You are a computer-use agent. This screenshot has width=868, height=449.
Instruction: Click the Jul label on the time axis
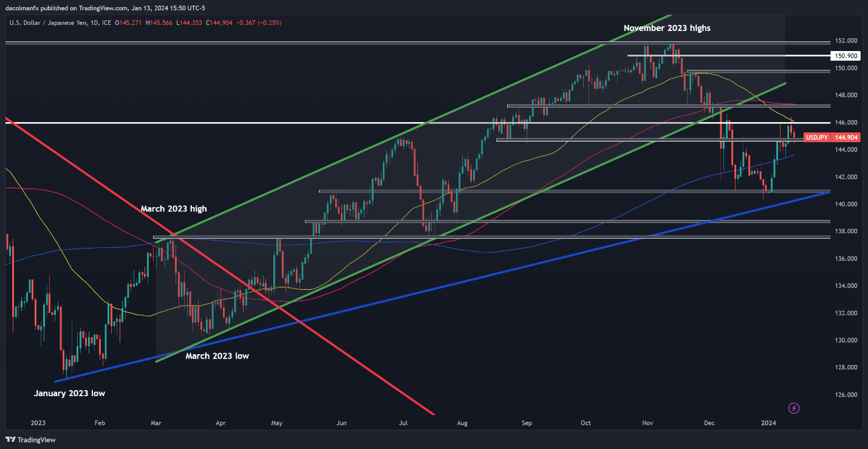tap(404, 422)
